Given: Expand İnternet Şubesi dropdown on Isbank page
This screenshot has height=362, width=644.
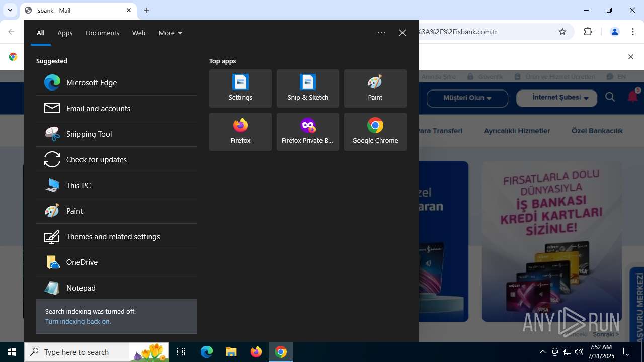Looking at the screenshot, I should coord(556,98).
